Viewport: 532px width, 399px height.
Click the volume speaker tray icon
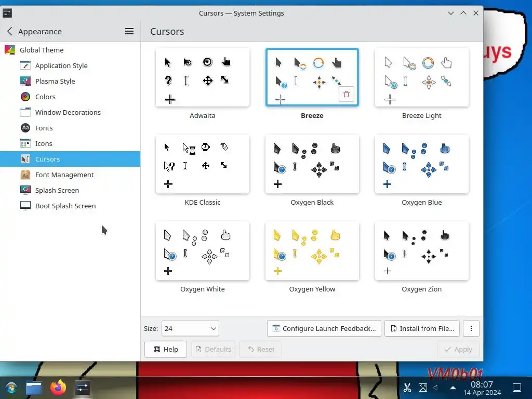coord(436,387)
